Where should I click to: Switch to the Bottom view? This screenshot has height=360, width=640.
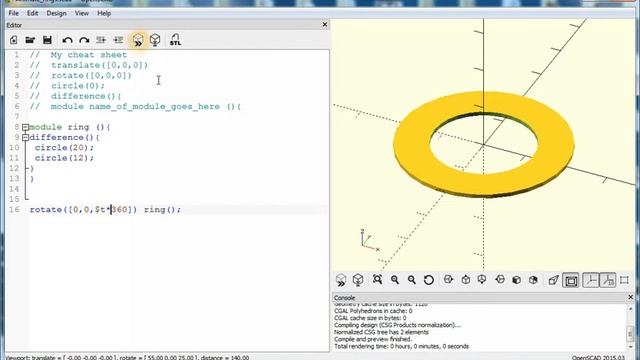click(482, 280)
